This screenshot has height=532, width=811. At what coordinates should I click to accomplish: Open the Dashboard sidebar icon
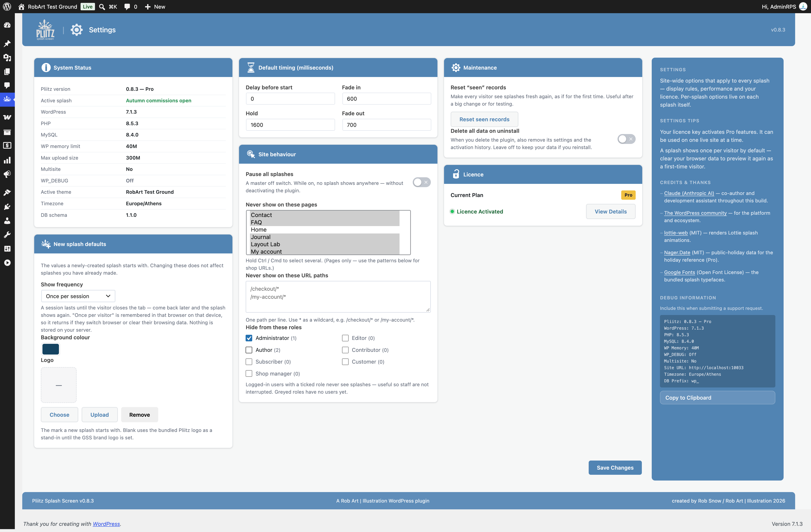pos(7,25)
